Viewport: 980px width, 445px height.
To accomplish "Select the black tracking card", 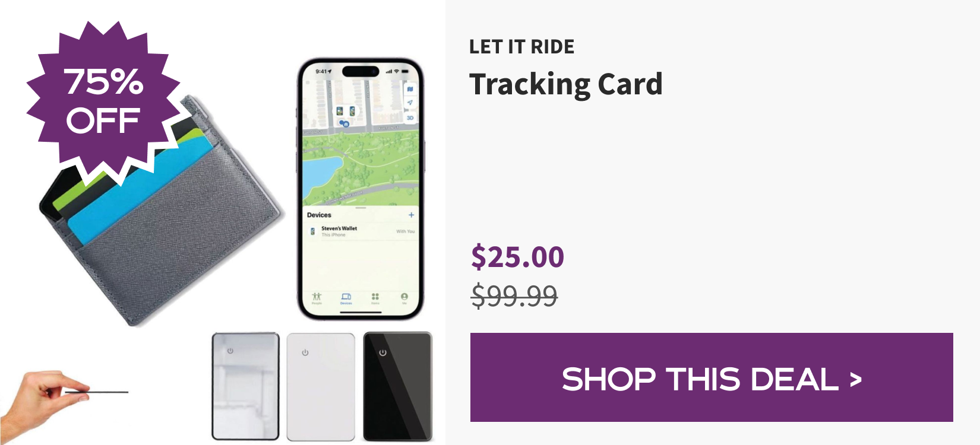I will tap(397, 386).
